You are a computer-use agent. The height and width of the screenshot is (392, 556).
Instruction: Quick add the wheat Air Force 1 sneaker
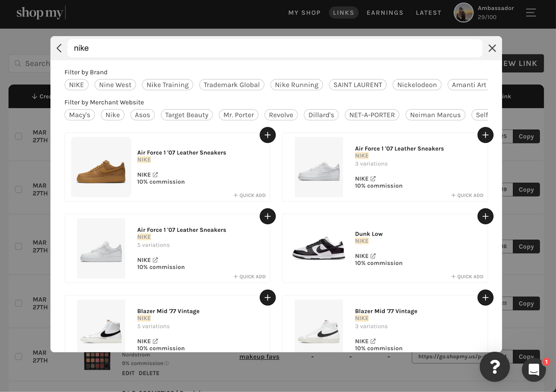pos(250,195)
